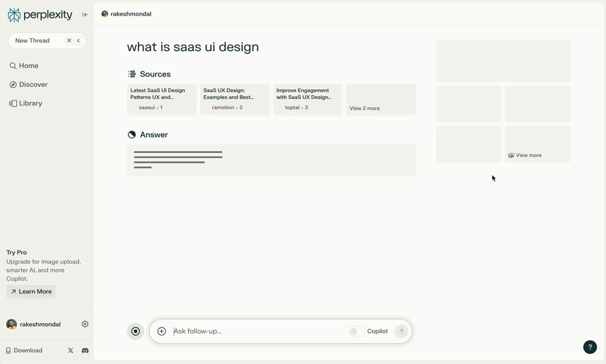606x364 pixels.
Task: Open the Discord icon at bottom
Action: point(85,351)
